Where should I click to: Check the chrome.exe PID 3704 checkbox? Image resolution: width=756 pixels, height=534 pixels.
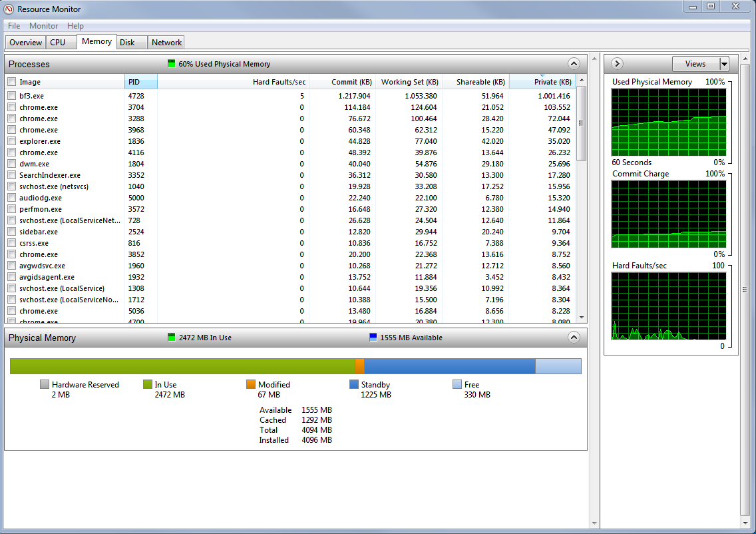pyautogui.click(x=12, y=107)
